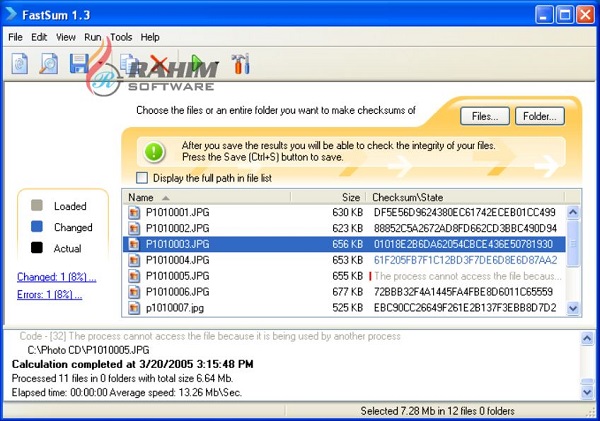Click the grey Loaded color swatch

pyautogui.click(x=37, y=205)
